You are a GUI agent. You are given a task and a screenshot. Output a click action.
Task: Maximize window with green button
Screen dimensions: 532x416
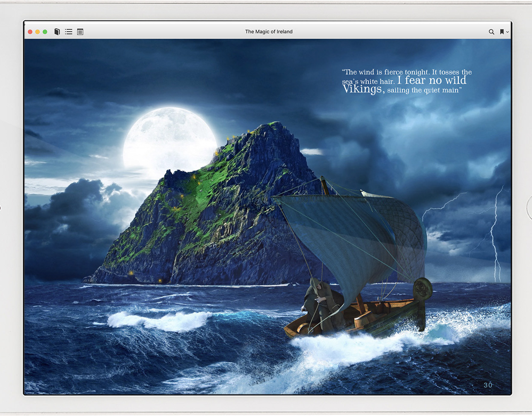point(45,32)
